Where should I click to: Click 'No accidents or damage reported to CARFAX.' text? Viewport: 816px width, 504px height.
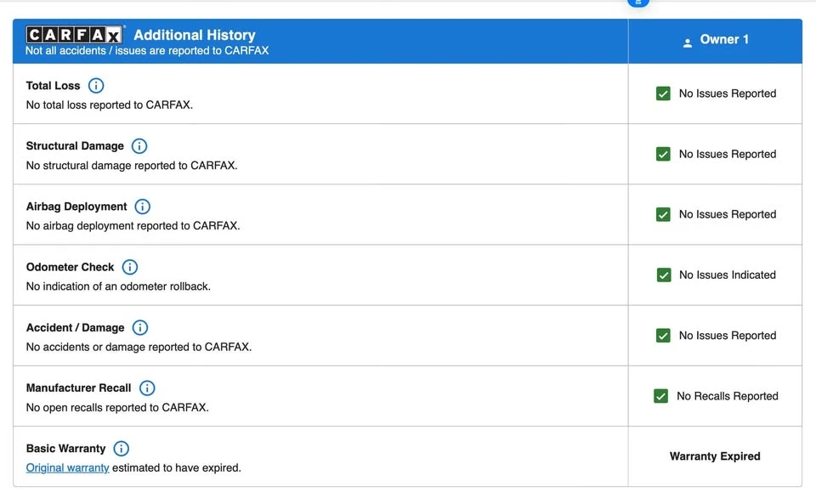tap(139, 347)
